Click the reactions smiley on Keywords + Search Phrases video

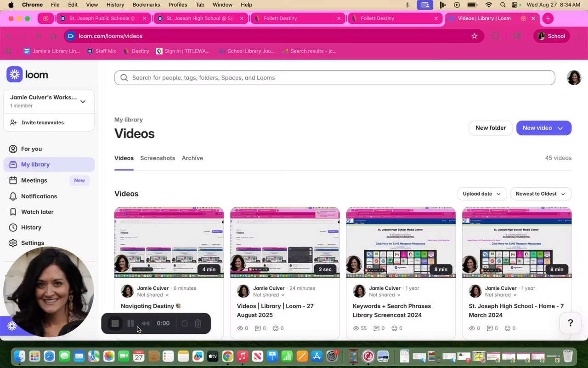point(394,328)
